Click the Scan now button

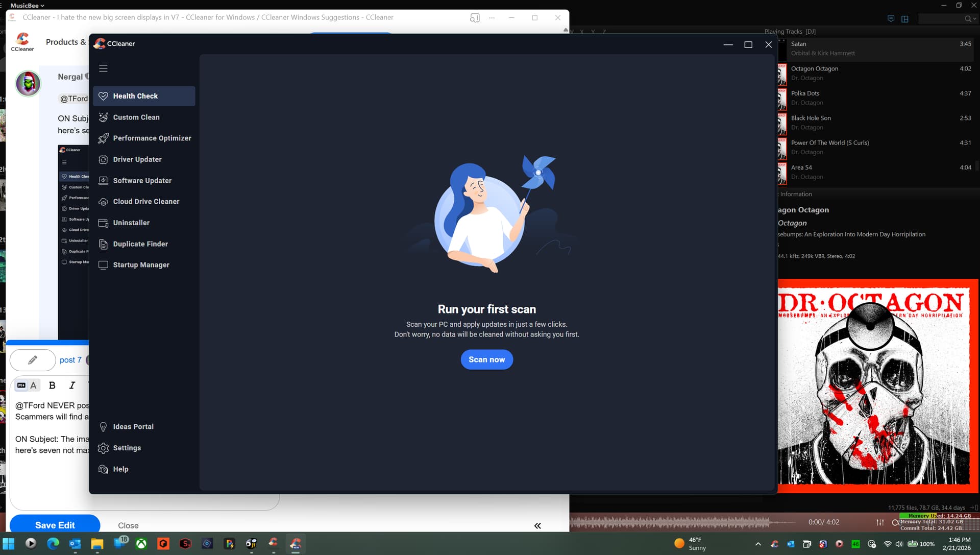(486, 359)
